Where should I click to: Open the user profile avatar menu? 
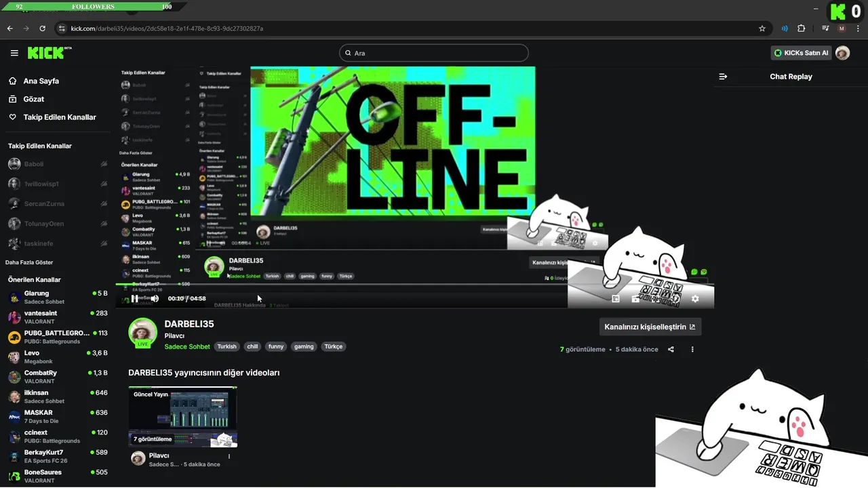pos(843,53)
